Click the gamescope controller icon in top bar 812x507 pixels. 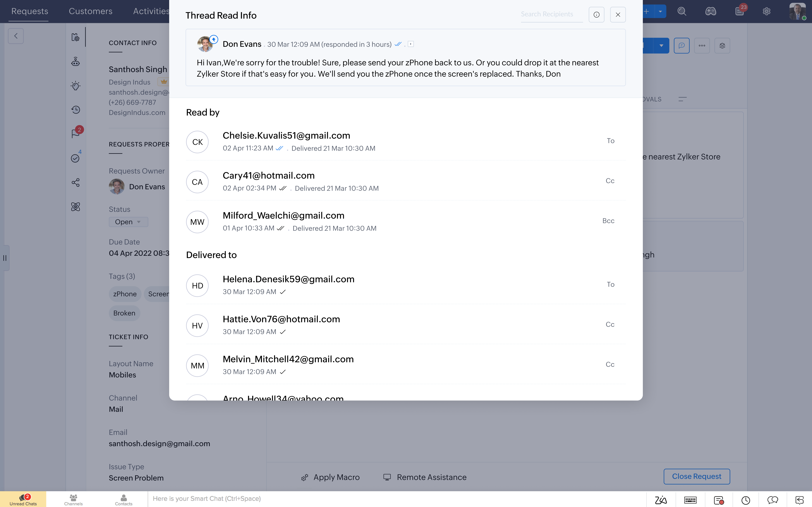[710, 11]
